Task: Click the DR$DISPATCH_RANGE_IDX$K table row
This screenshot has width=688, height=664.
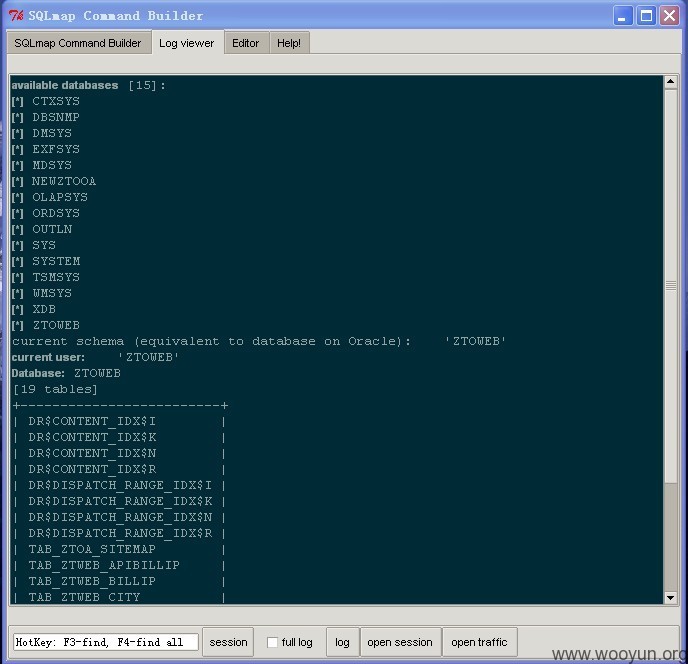Action: coord(119,501)
